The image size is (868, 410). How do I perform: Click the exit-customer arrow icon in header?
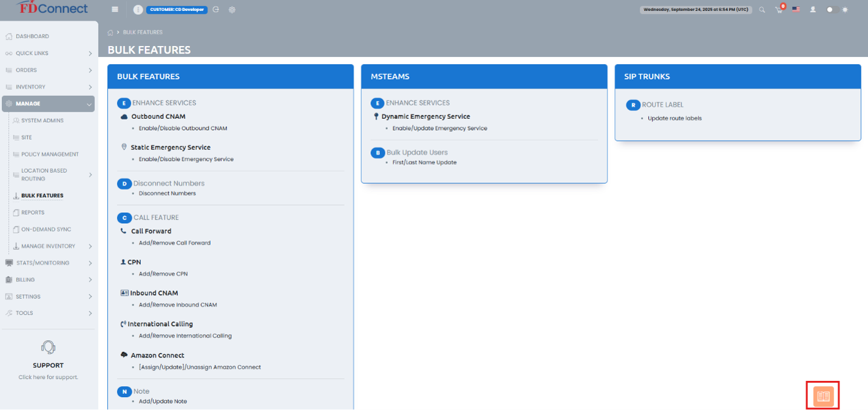pyautogui.click(x=216, y=10)
